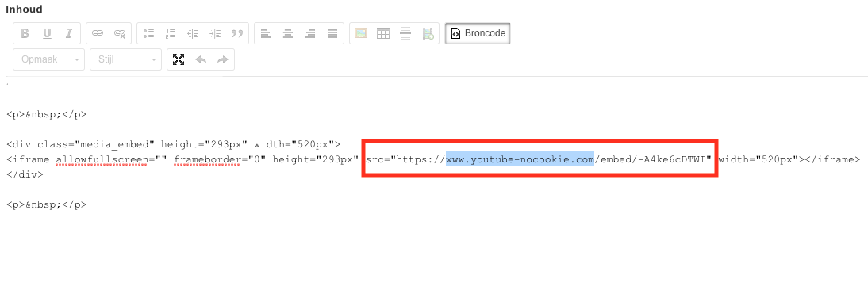This screenshot has height=298, width=868.
Task: Apply block quote formatting
Action: [237, 33]
